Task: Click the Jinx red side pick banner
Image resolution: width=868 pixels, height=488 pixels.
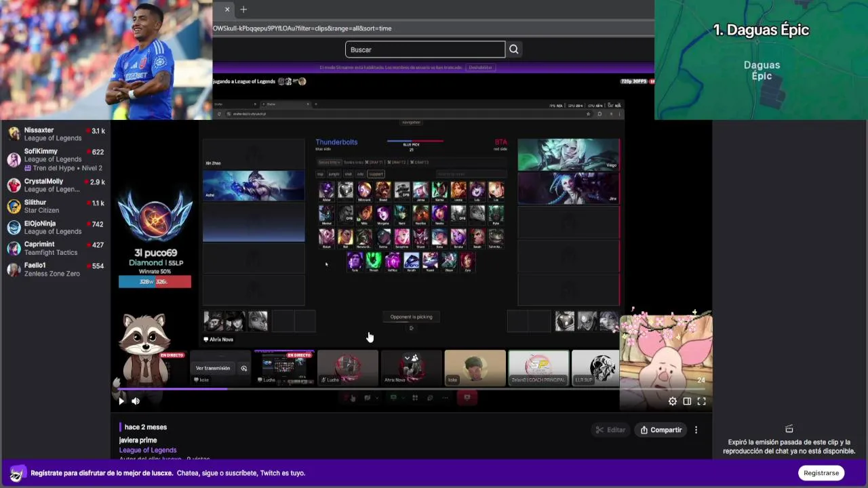Action: click(x=568, y=188)
